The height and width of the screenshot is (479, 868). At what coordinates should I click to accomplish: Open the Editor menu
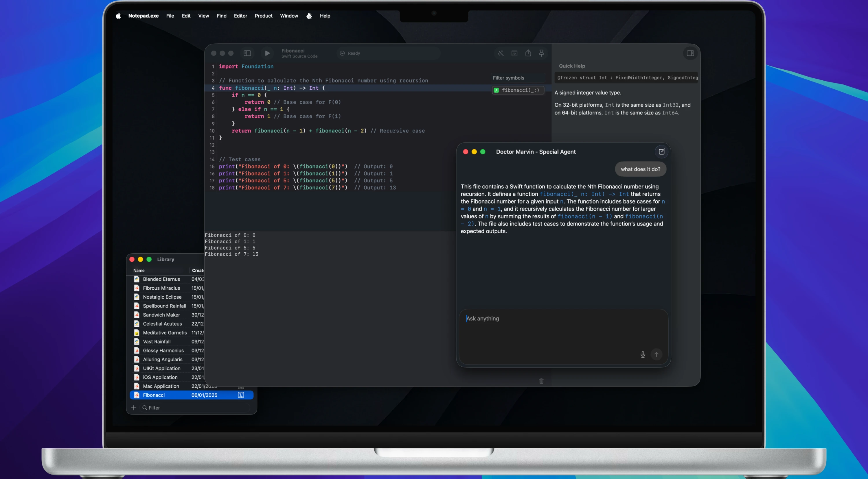pos(240,16)
